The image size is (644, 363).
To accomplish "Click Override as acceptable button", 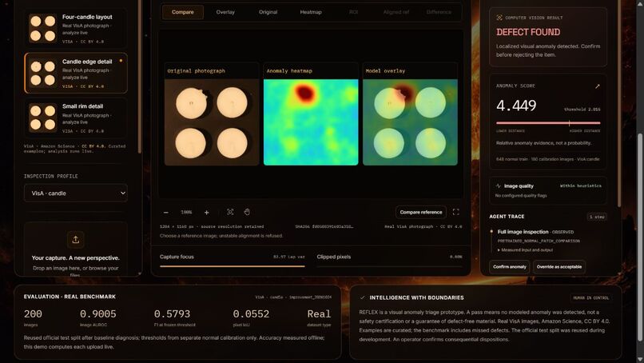I will [559, 267].
